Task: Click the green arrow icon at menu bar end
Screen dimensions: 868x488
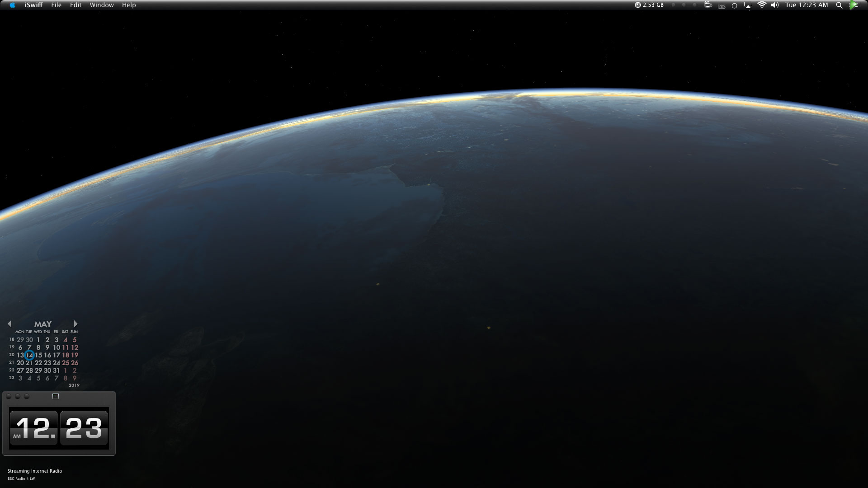Action: pos(853,5)
